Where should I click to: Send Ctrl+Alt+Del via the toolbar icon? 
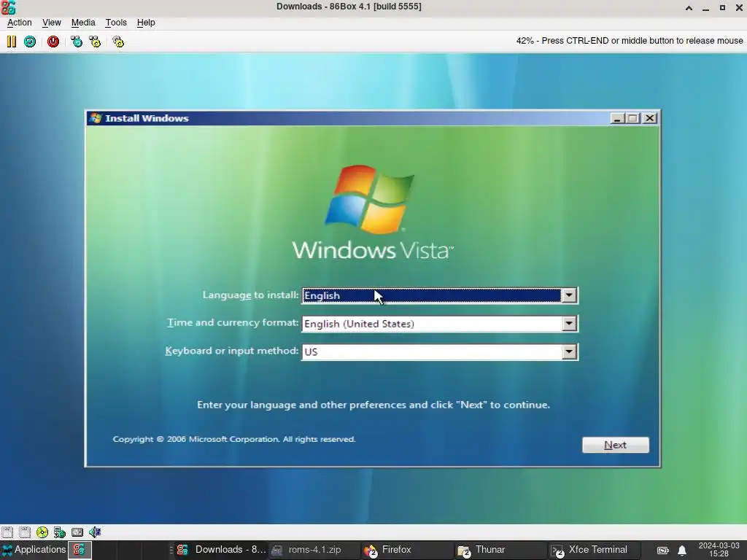[x=76, y=42]
